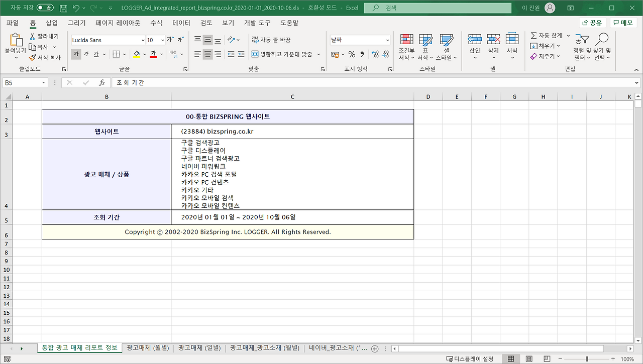The image size is (643, 364).
Task: Toggle the AutoSave (자동 저장) switch
Action: (45, 8)
